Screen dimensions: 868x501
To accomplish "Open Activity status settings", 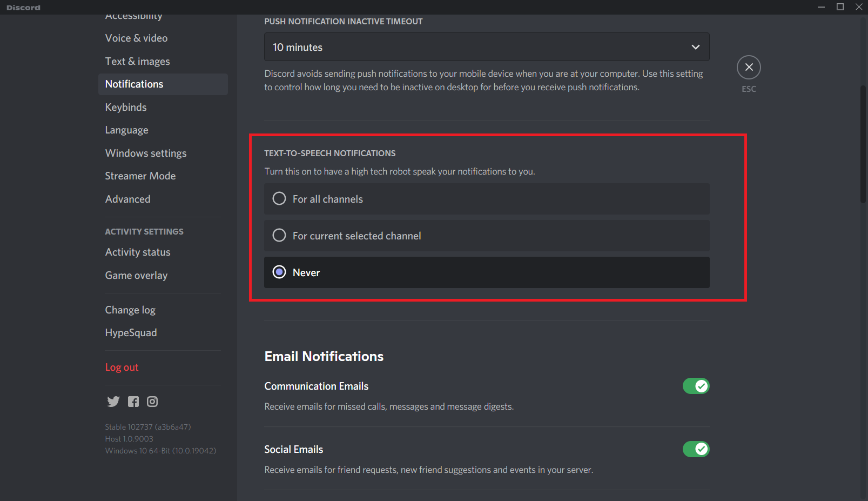I will click(137, 252).
